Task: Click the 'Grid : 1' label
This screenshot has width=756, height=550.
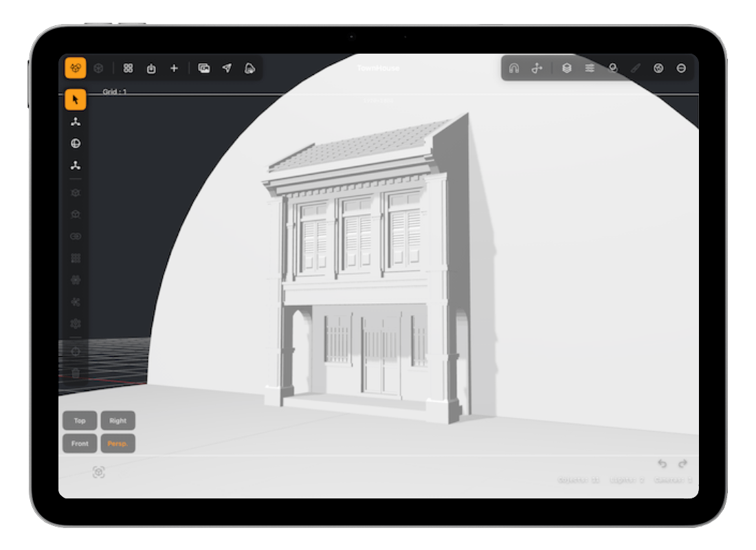Action: coord(114,91)
